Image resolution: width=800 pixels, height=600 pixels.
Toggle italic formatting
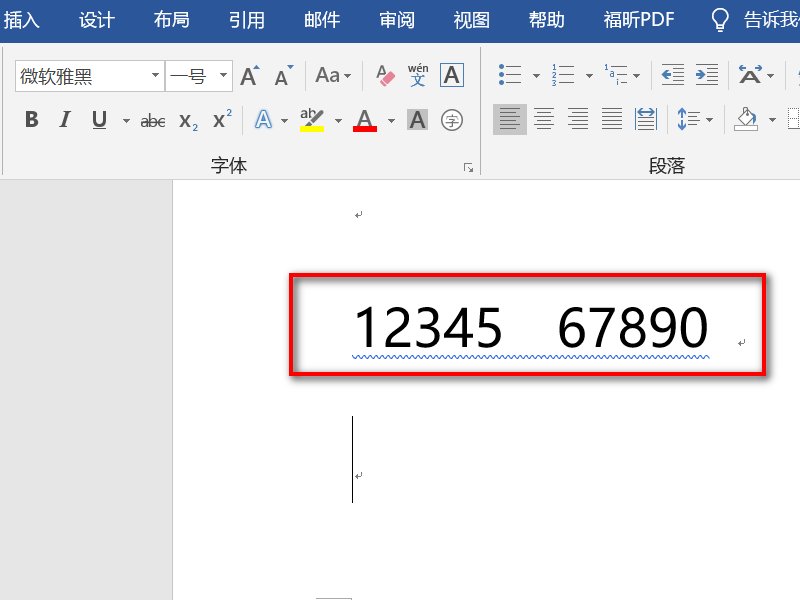(x=65, y=120)
